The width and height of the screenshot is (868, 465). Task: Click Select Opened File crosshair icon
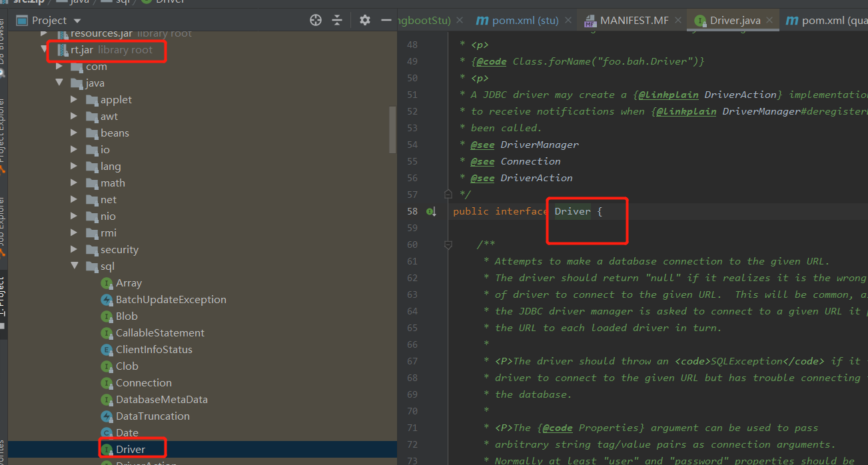click(315, 21)
